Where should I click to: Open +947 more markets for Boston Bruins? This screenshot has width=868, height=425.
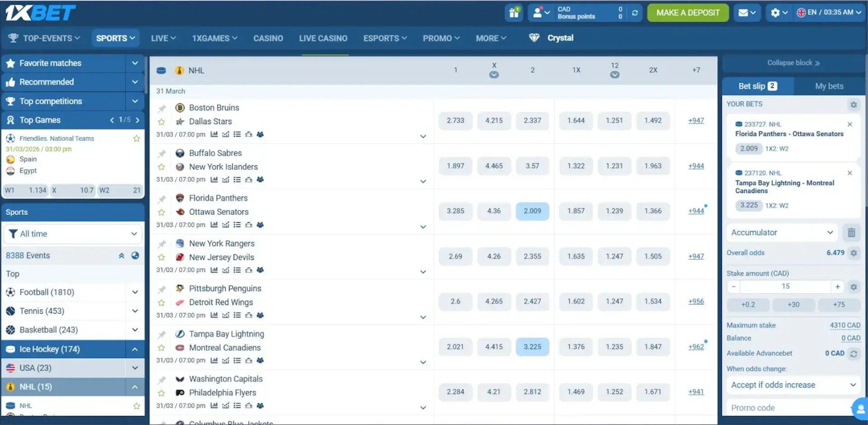coord(696,121)
